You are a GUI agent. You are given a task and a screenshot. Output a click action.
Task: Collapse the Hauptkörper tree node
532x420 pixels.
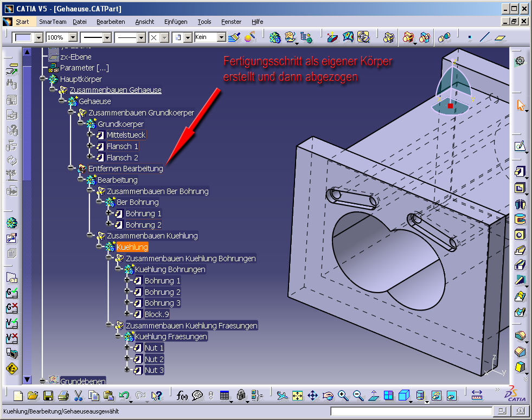[42, 79]
